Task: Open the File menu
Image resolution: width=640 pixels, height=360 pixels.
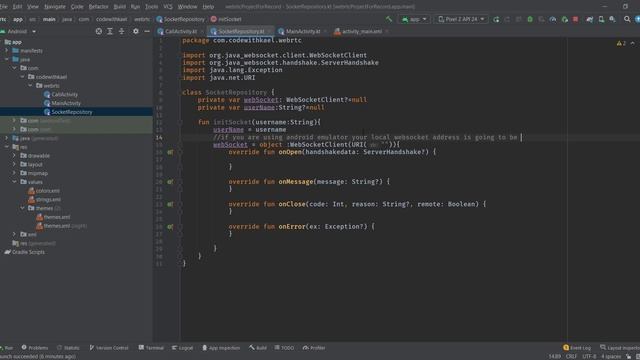Action: click(3, 7)
